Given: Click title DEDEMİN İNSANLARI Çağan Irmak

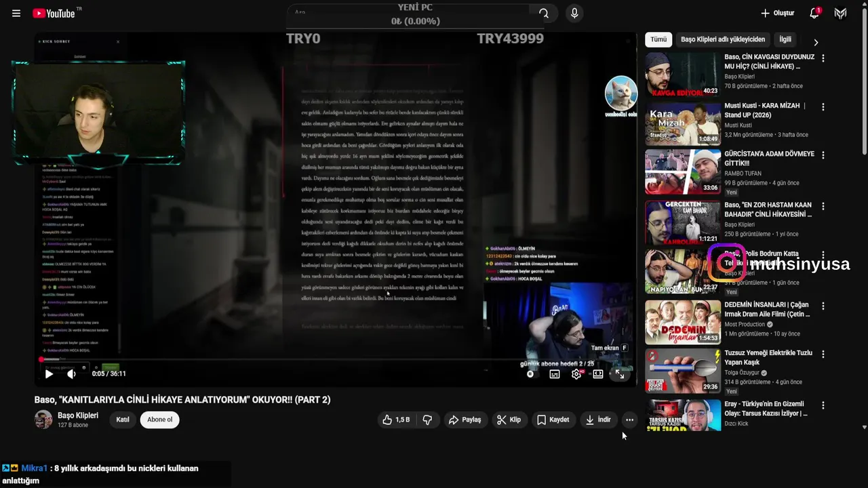Looking at the screenshot, I should [767, 309].
